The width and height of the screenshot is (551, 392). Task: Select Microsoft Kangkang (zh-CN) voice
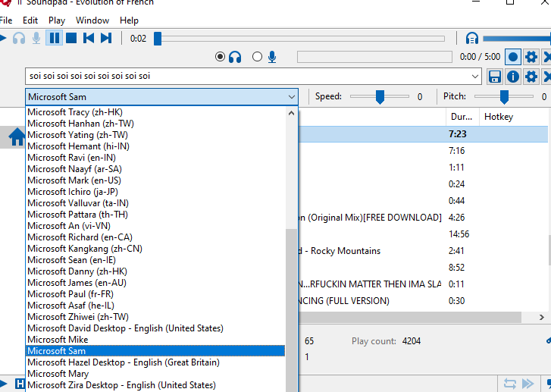coord(155,249)
